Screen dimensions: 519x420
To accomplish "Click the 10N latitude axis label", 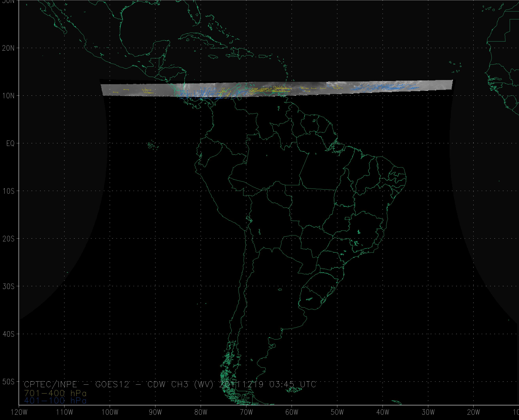I will [x=8, y=96].
